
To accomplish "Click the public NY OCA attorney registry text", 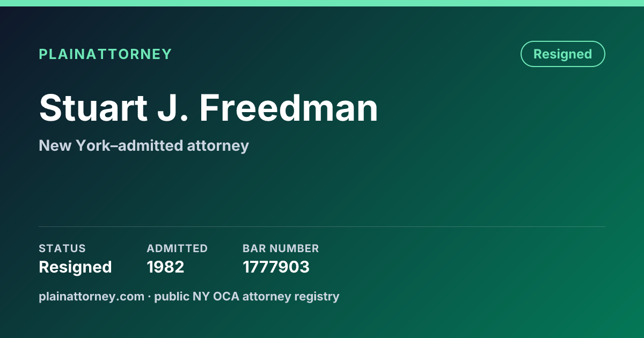I will (247, 296).
